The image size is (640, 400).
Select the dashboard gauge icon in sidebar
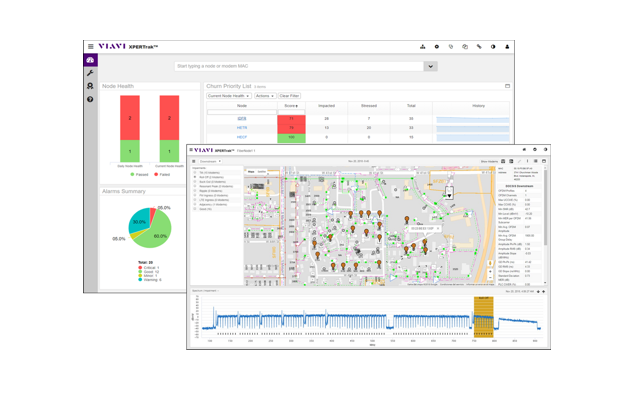[x=90, y=60]
